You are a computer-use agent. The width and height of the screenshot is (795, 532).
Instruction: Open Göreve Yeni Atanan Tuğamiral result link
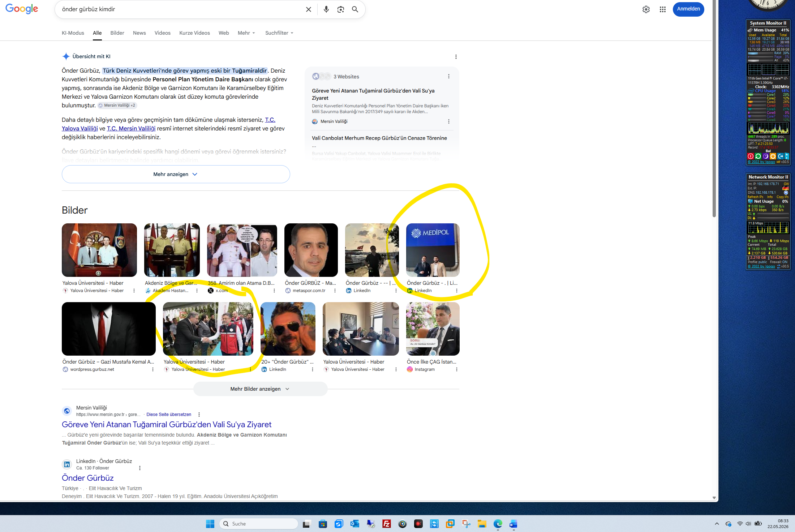[x=167, y=424]
